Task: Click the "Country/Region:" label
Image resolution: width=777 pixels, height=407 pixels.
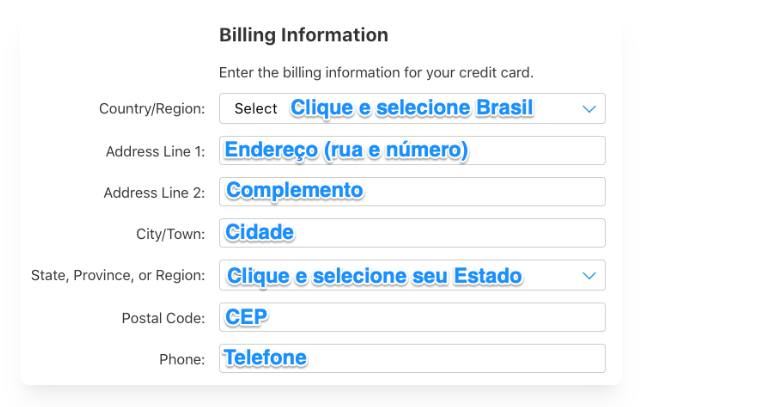Action: point(151,109)
